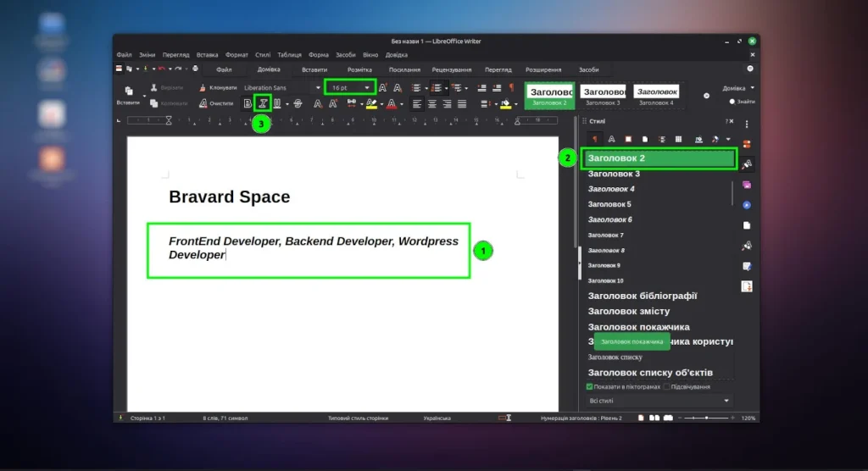Activate Fill Format Mode in Styles panel

click(x=698, y=139)
